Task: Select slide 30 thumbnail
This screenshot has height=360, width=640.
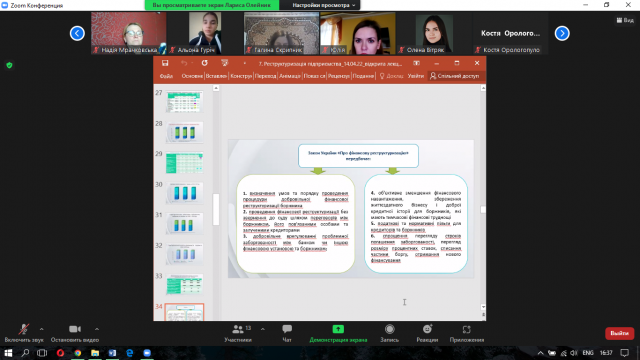Action: click(184, 193)
